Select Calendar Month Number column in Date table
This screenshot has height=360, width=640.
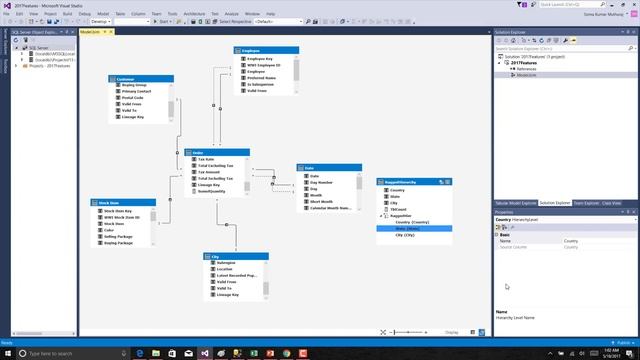tap(330, 208)
